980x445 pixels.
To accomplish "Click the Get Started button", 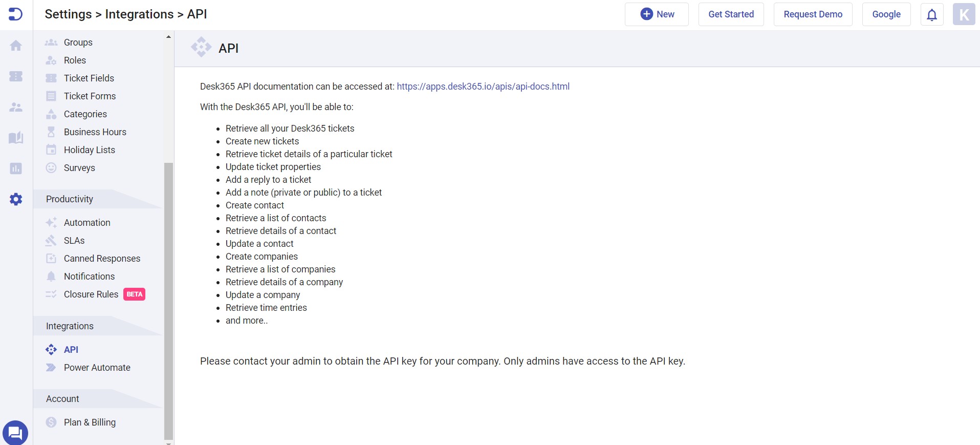I will [731, 14].
